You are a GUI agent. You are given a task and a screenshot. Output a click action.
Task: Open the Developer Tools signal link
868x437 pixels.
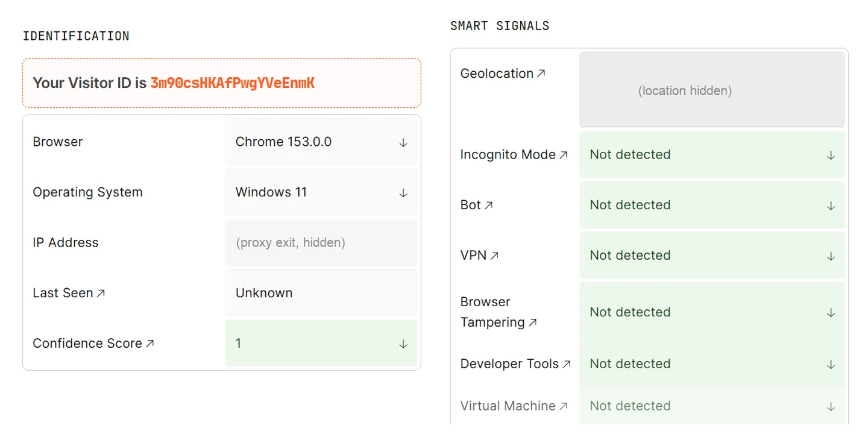tap(515, 364)
